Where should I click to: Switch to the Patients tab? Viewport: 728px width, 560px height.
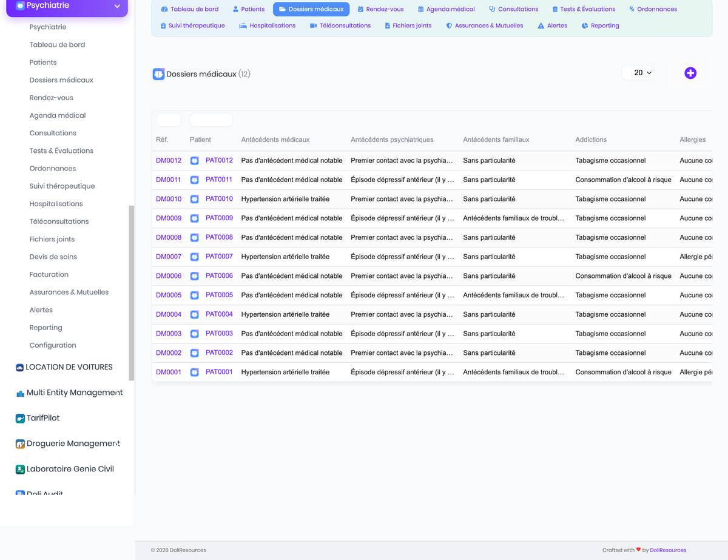(249, 9)
